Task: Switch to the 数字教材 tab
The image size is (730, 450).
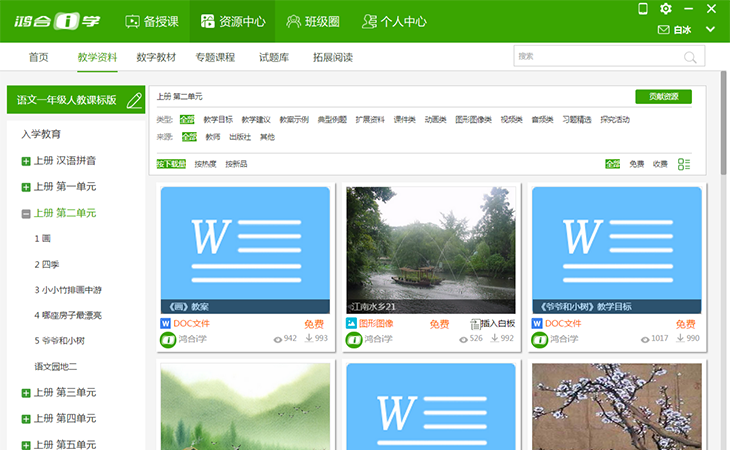Action: 156,57
